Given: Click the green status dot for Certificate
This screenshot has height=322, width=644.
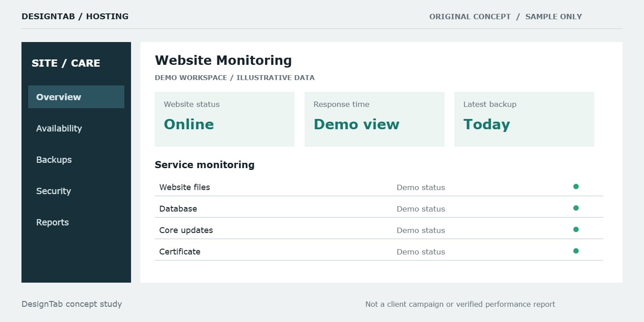Looking at the screenshot, I should [x=576, y=251].
